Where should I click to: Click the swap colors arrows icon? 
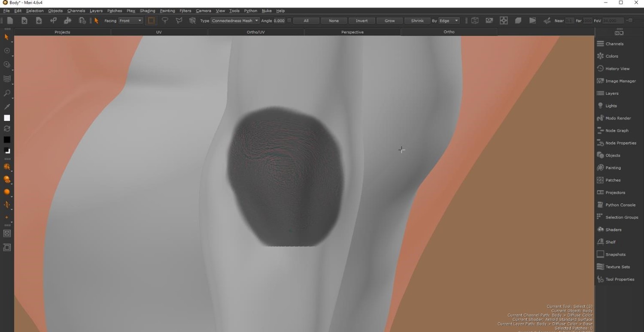point(7,129)
